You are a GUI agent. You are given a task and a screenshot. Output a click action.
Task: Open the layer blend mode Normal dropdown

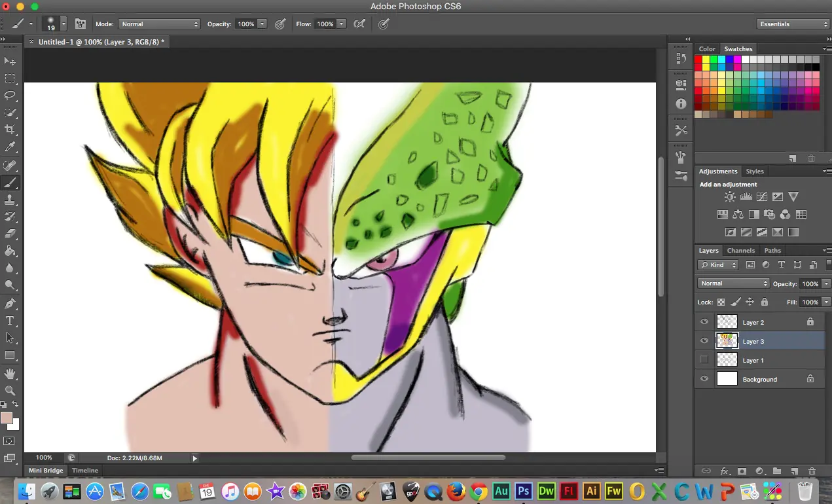[x=734, y=283]
